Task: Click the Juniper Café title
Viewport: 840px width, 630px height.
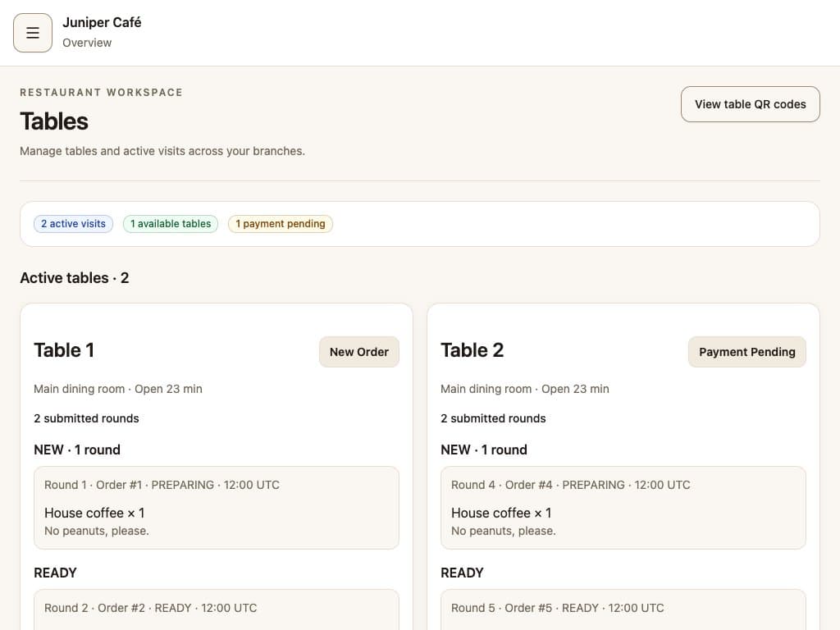Action: [x=102, y=22]
